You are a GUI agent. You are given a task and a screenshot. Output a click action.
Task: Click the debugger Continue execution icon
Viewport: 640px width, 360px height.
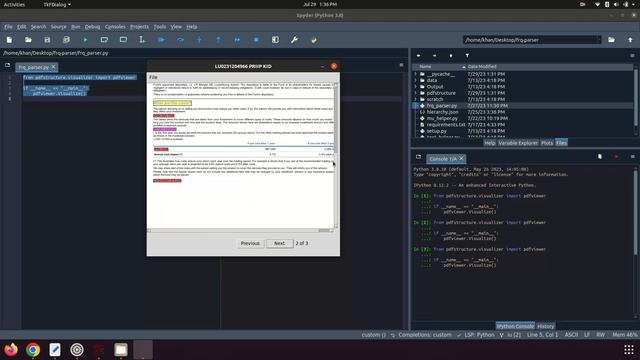tap(237, 40)
